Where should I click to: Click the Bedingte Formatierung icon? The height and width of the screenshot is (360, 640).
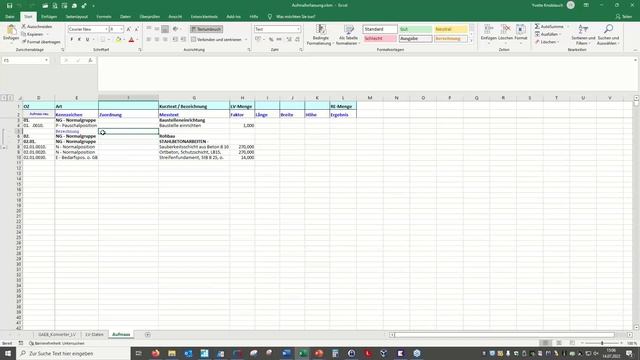click(x=321, y=29)
